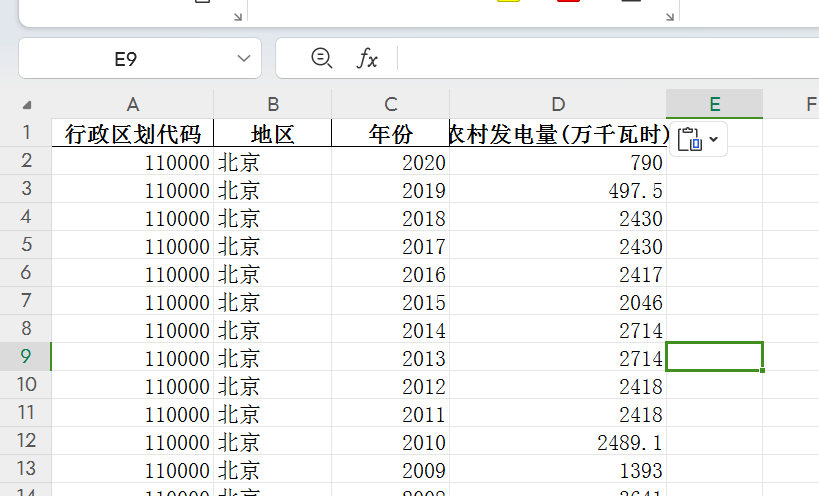The width and height of the screenshot is (819, 496).
Task: Click the year cell 2010
Action: 391,442
